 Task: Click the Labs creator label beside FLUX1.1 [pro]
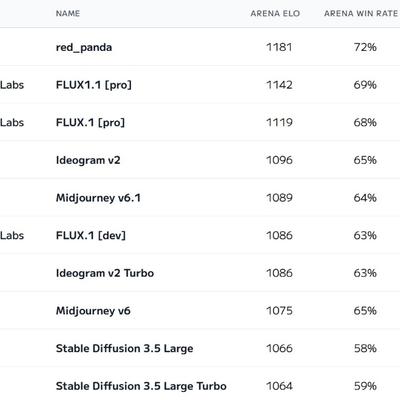point(12,85)
